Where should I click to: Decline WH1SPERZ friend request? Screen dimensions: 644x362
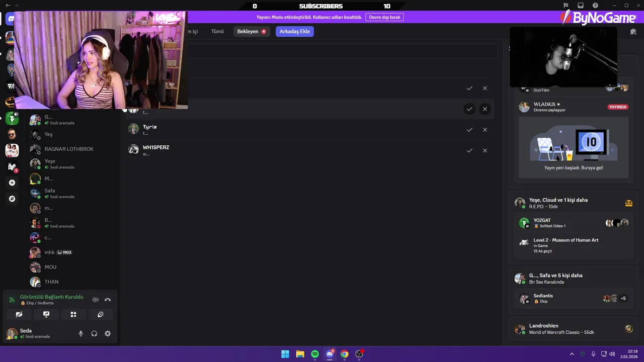tap(485, 150)
